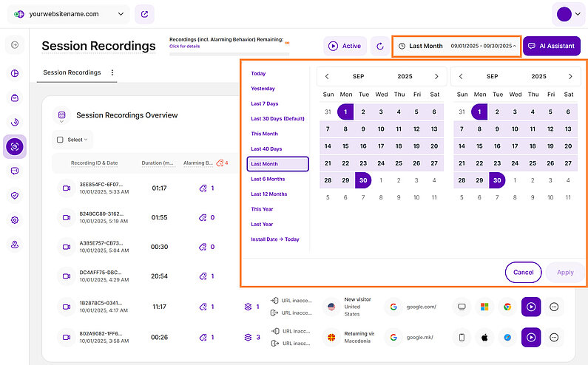This screenshot has height=365, width=588.
Task: Toggle the Active recording button
Action: pyautogui.click(x=345, y=46)
